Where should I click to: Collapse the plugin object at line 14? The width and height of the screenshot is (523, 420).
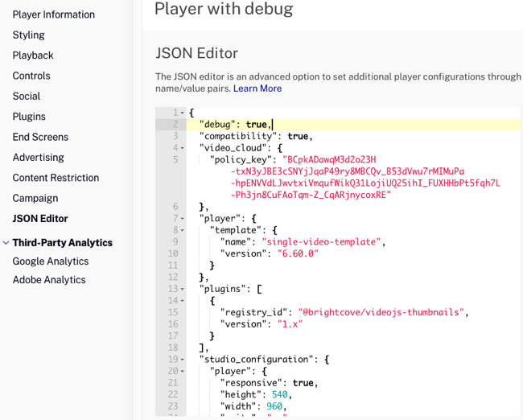click(183, 301)
